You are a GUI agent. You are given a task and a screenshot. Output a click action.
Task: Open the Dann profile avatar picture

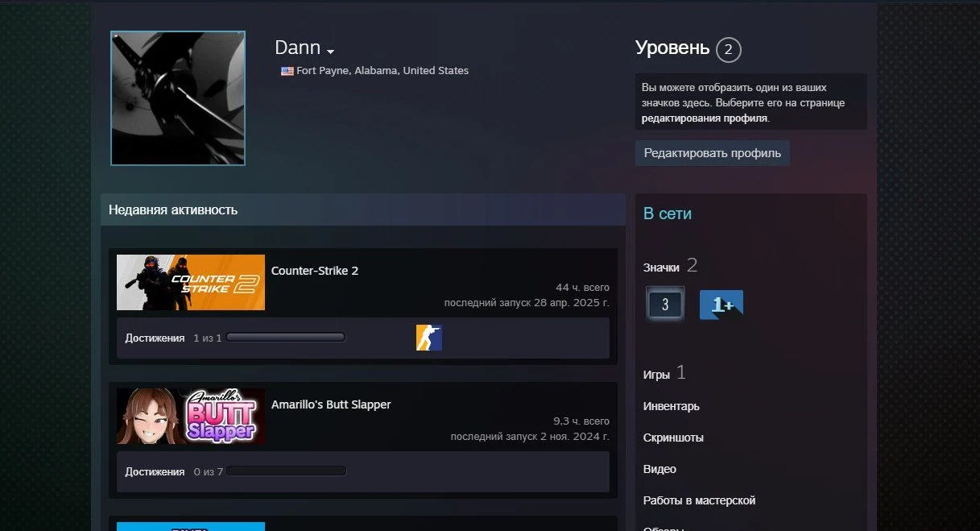178,98
